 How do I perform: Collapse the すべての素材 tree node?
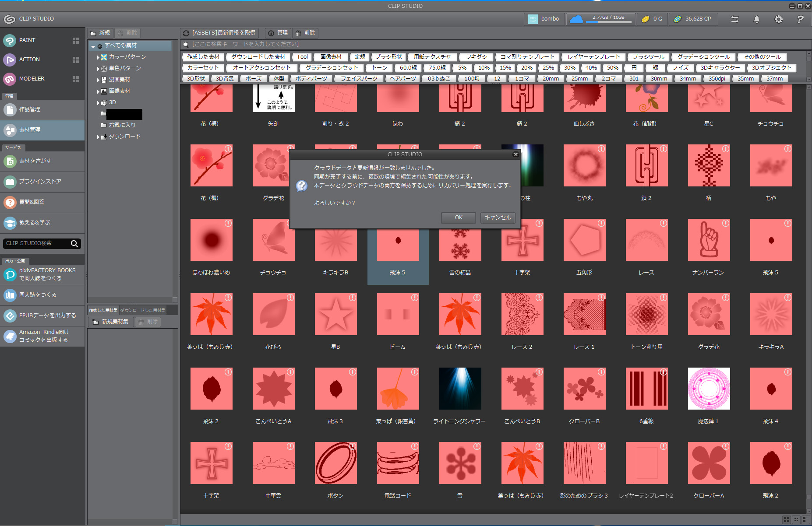(x=93, y=46)
